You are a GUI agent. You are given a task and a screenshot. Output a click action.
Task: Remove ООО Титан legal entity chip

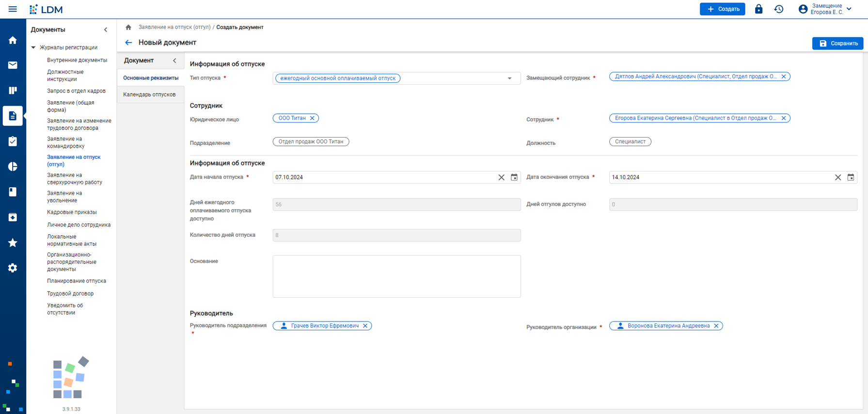(x=313, y=118)
